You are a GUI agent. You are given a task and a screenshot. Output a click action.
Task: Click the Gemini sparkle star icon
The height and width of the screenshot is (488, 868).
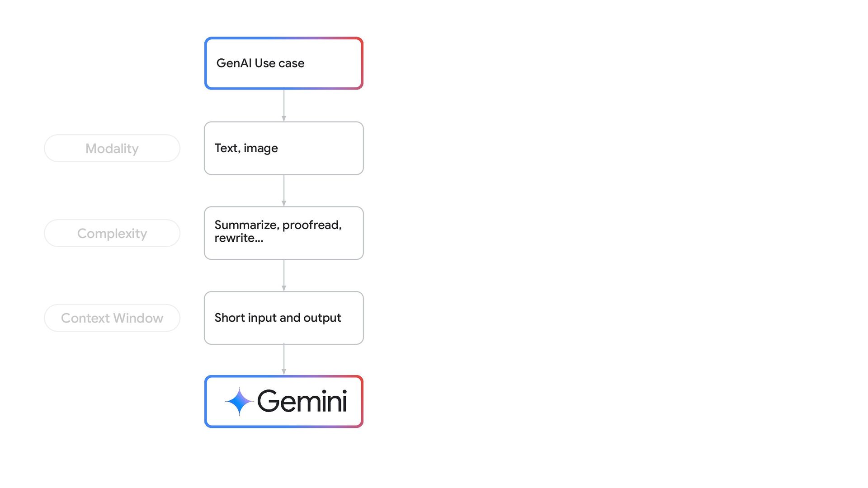click(239, 401)
